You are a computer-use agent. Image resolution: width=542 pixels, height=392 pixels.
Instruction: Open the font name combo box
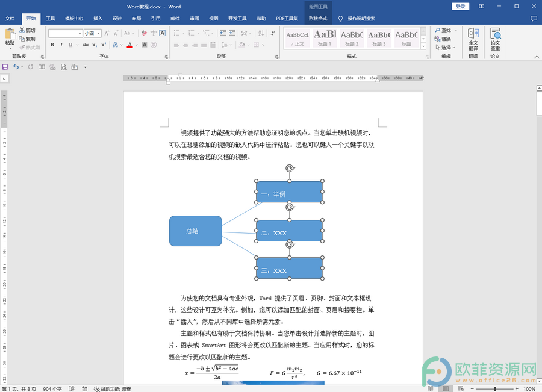tap(65, 33)
